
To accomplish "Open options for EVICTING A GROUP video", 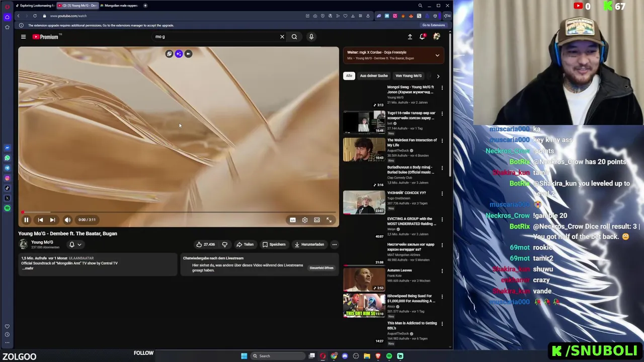I will click(442, 220).
